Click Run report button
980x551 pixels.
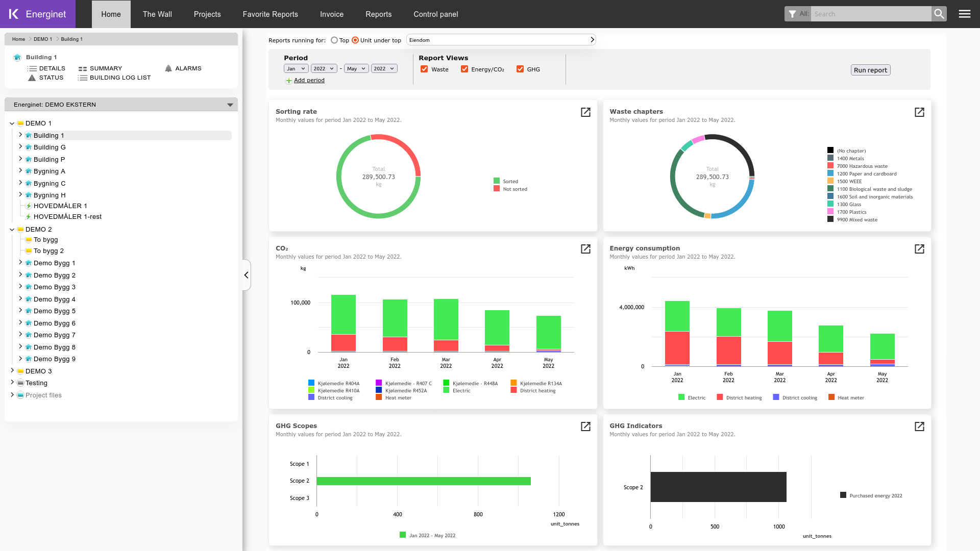[870, 69]
